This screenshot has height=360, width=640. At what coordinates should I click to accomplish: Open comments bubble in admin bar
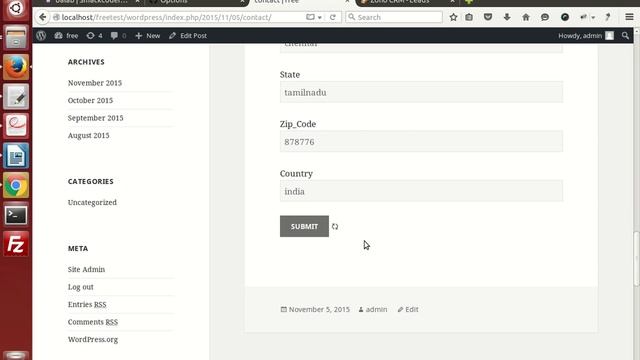118,36
